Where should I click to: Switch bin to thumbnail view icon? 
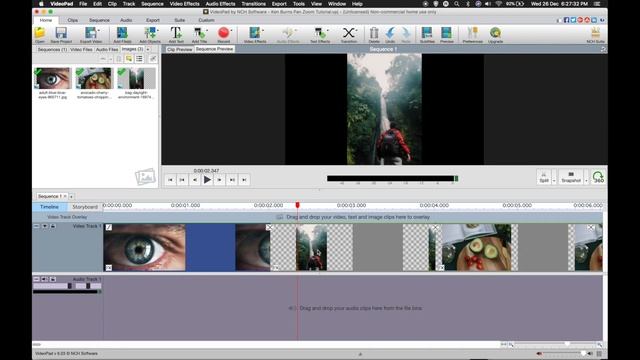[129, 59]
